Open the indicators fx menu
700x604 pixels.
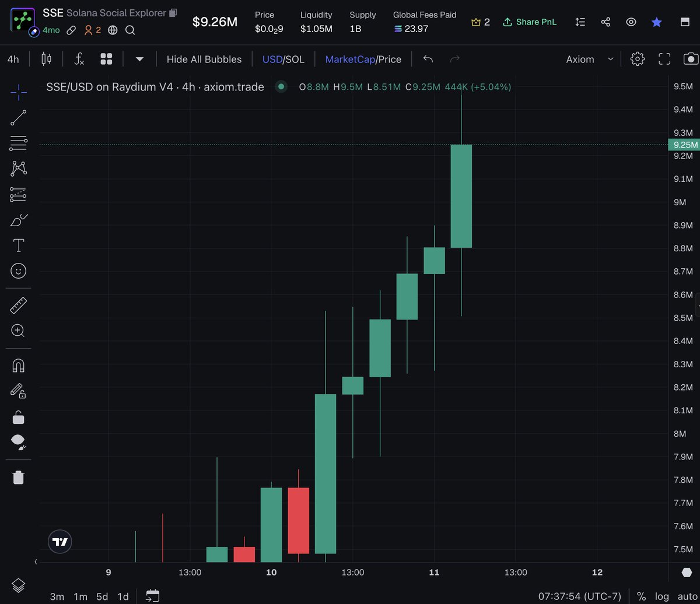(79, 59)
